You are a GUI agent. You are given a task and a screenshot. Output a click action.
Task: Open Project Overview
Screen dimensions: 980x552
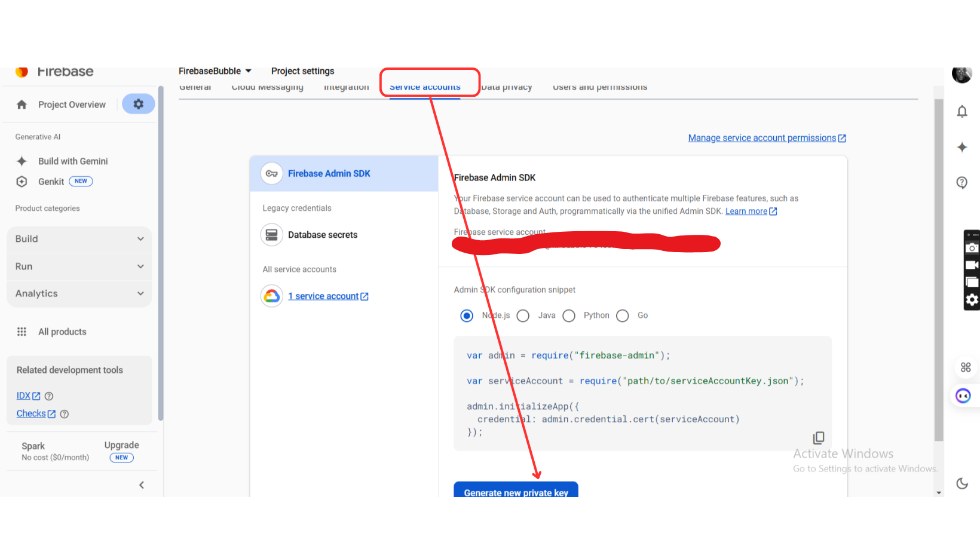click(72, 105)
